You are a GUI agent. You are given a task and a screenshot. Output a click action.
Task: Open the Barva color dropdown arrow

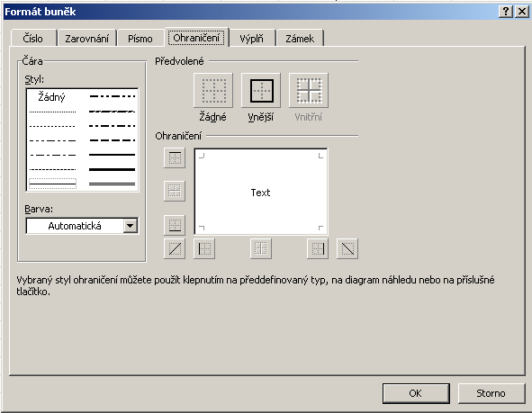(131, 226)
